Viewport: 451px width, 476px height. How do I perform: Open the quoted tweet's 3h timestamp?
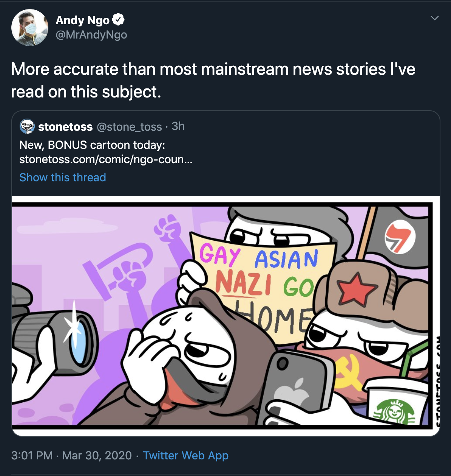[x=178, y=126]
